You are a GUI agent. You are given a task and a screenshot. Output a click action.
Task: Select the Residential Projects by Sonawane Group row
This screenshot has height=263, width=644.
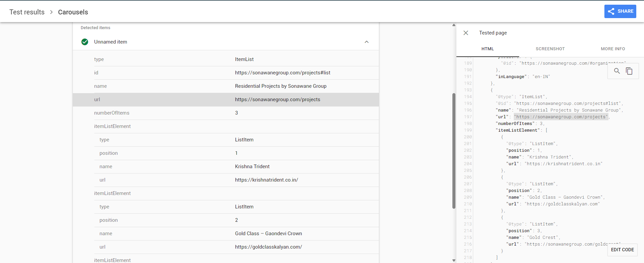coord(226,86)
